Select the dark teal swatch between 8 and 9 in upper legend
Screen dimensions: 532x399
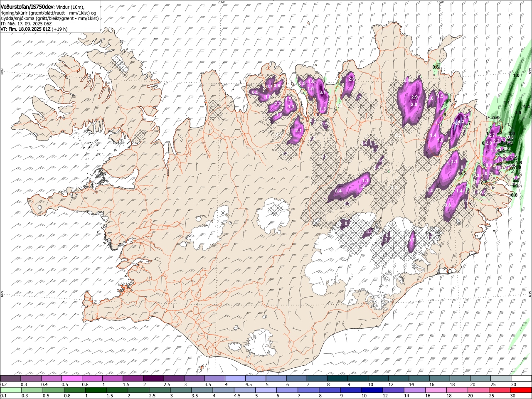[x=337, y=378]
